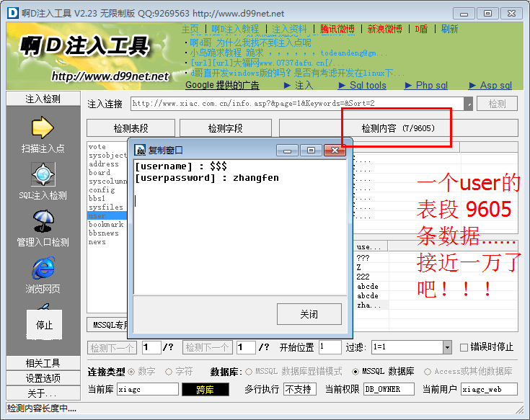Screen dimensions: 530x420
Task: Open the 注入检测 sidebar section
Action: pos(43,99)
